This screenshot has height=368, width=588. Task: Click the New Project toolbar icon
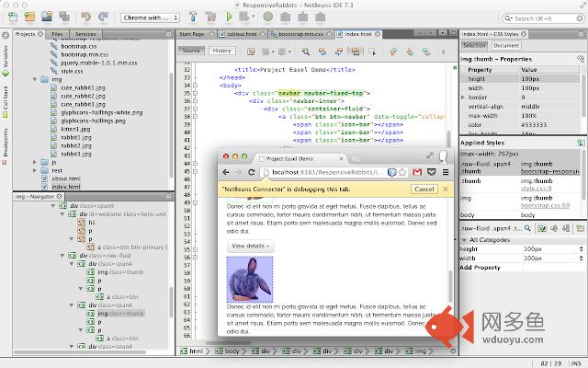pos(29,17)
